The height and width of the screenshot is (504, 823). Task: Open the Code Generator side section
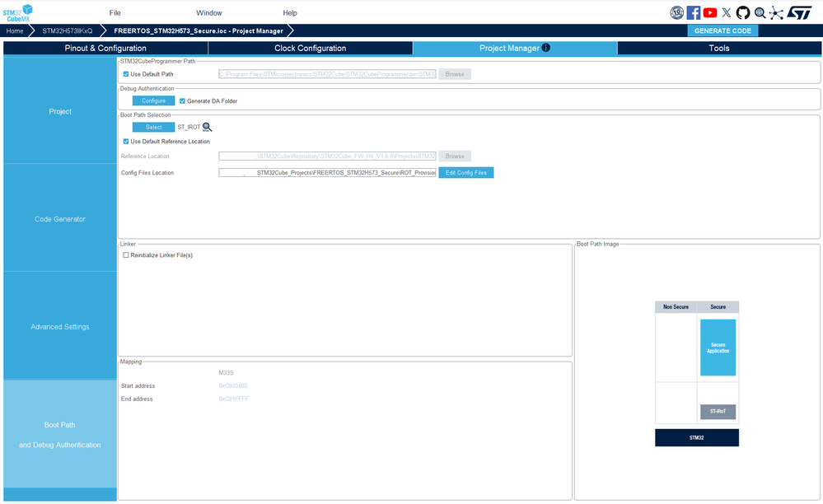pyautogui.click(x=60, y=219)
